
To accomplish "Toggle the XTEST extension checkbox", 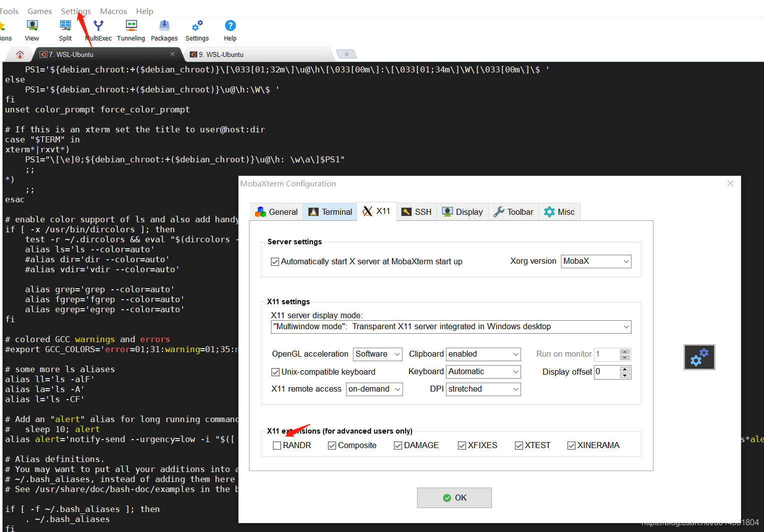I will pos(519,446).
